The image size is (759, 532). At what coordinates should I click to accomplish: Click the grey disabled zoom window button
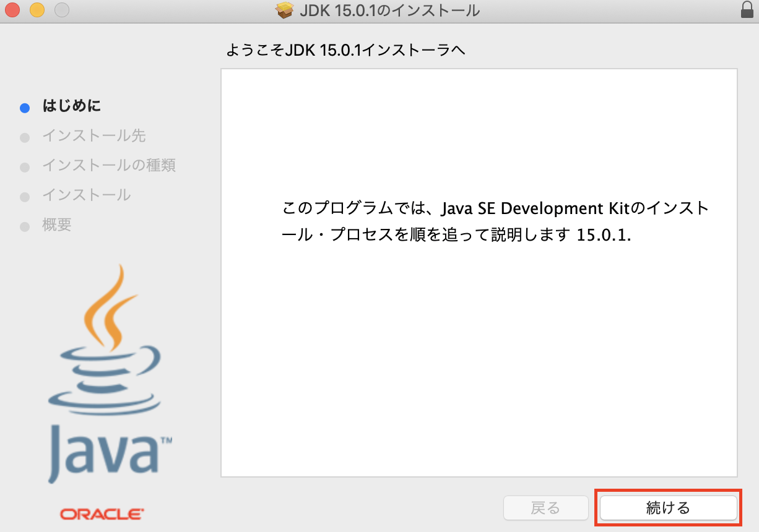pos(62,10)
